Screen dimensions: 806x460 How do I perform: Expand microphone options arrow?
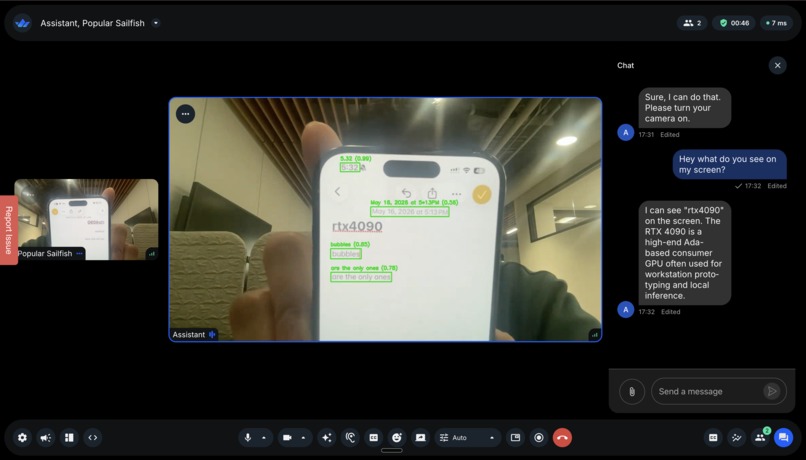264,437
